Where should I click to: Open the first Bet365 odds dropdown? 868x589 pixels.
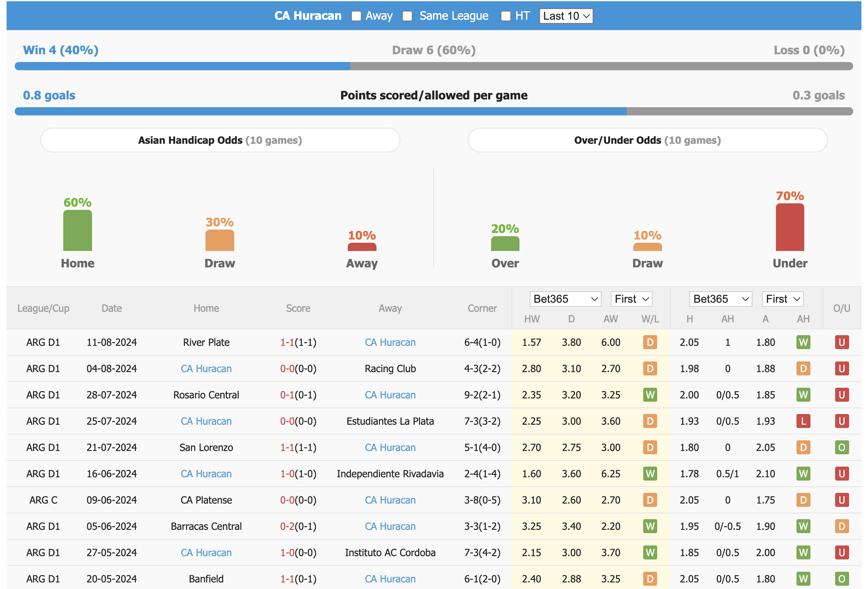566,299
